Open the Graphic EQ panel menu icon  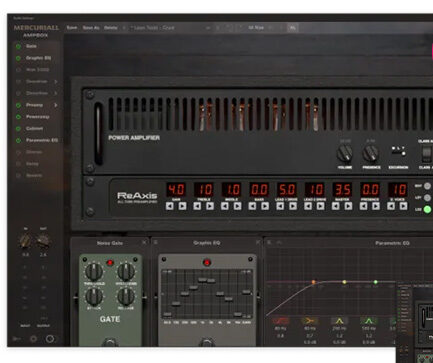point(156,242)
